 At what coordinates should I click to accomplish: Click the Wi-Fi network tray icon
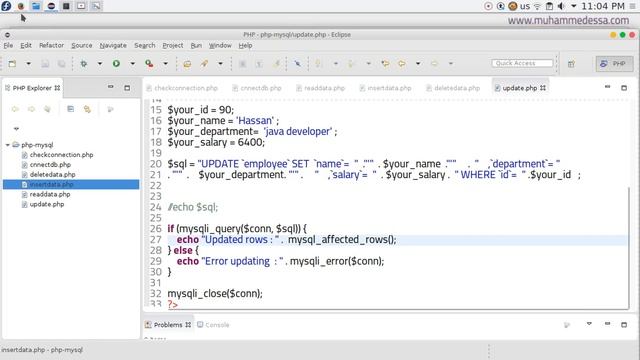537,6
